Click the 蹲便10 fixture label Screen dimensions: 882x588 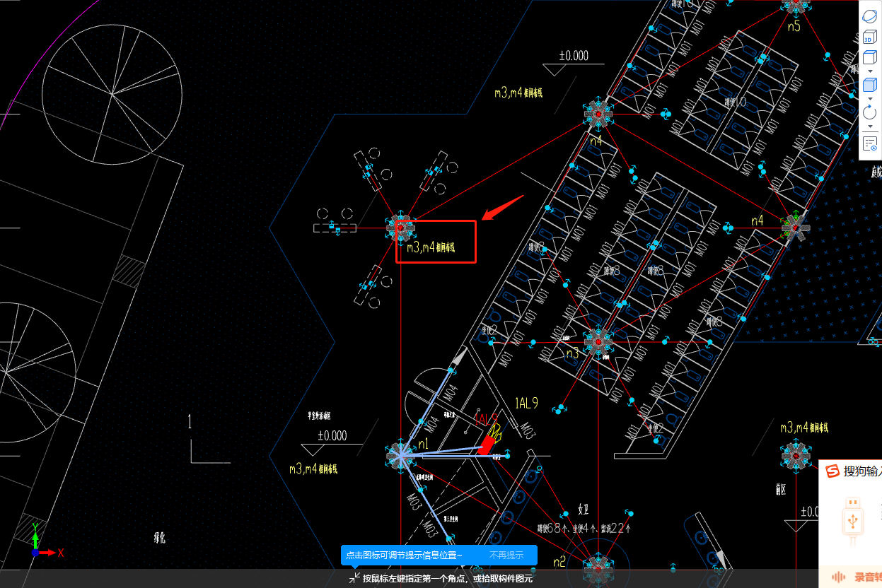pos(736,102)
